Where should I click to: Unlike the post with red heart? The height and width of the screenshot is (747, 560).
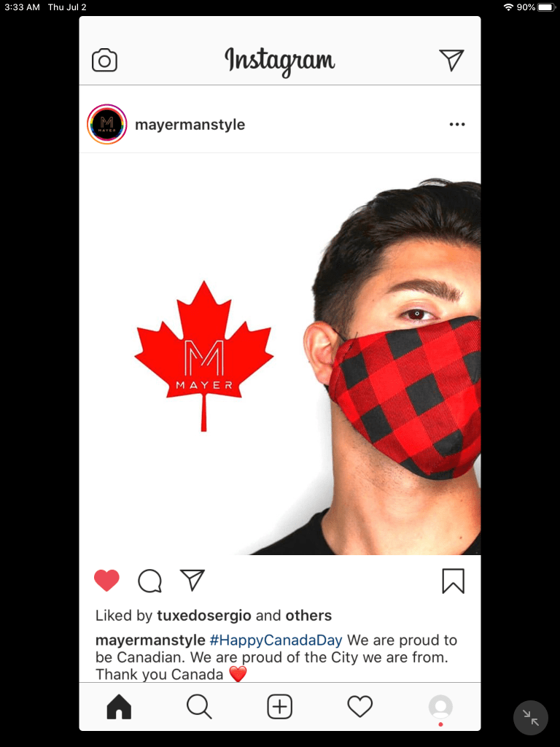[x=106, y=580]
